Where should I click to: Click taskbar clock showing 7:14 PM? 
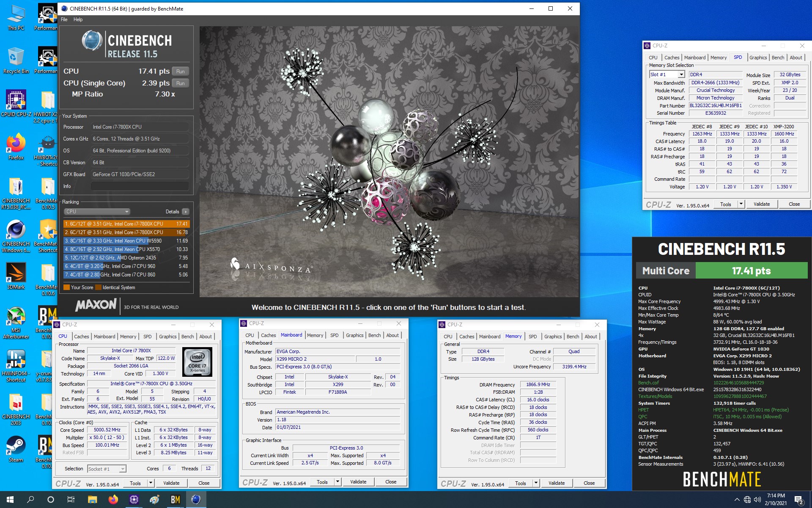point(776,500)
